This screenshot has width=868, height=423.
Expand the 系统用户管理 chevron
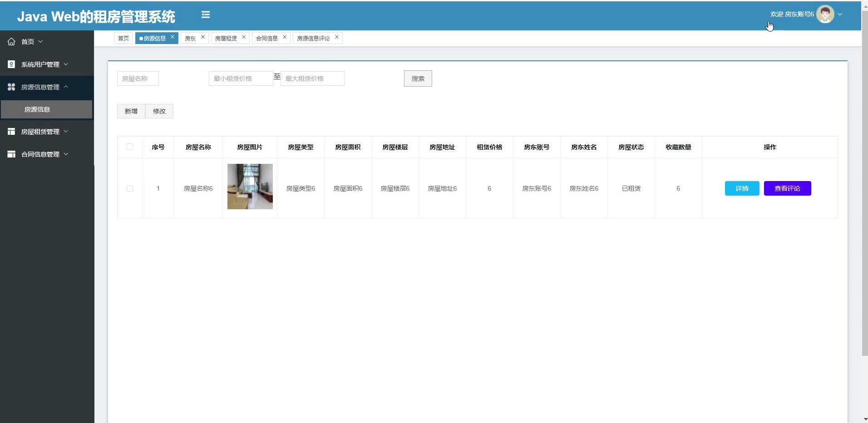point(66,64)
